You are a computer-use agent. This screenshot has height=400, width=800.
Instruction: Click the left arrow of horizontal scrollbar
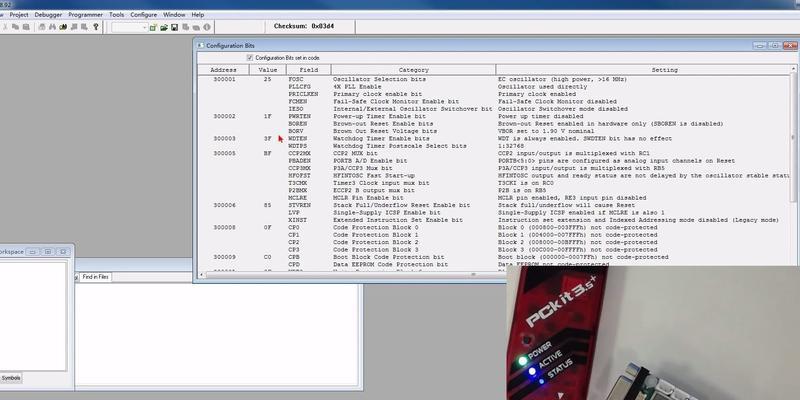click(202, 274)
